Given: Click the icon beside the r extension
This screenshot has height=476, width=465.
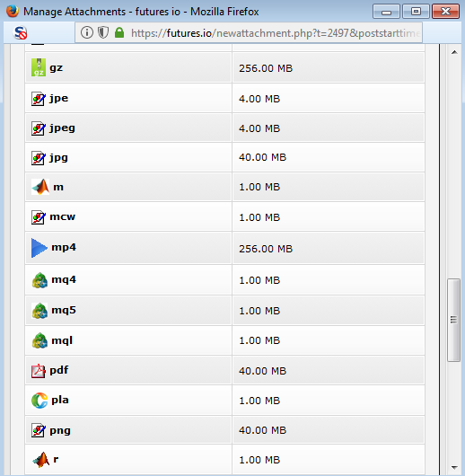Looking at the screenshot, I should pyautogui.click(x=41, y=460).
